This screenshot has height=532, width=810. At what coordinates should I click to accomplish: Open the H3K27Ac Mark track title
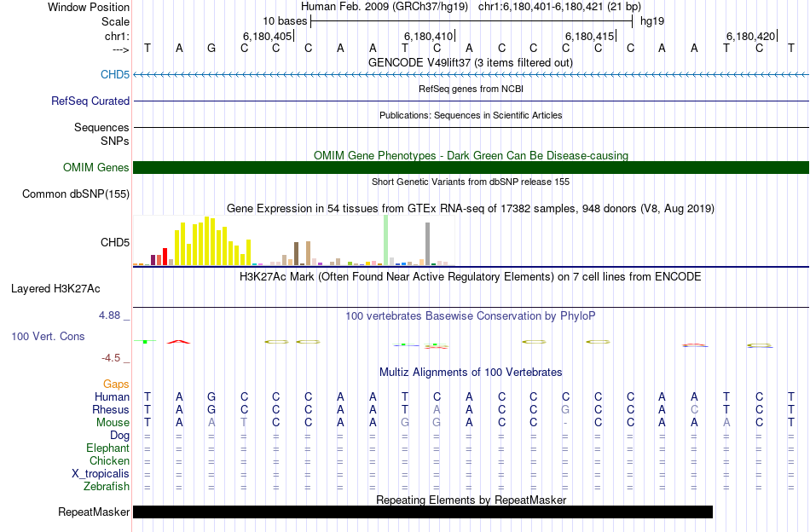tap(470, 276)
